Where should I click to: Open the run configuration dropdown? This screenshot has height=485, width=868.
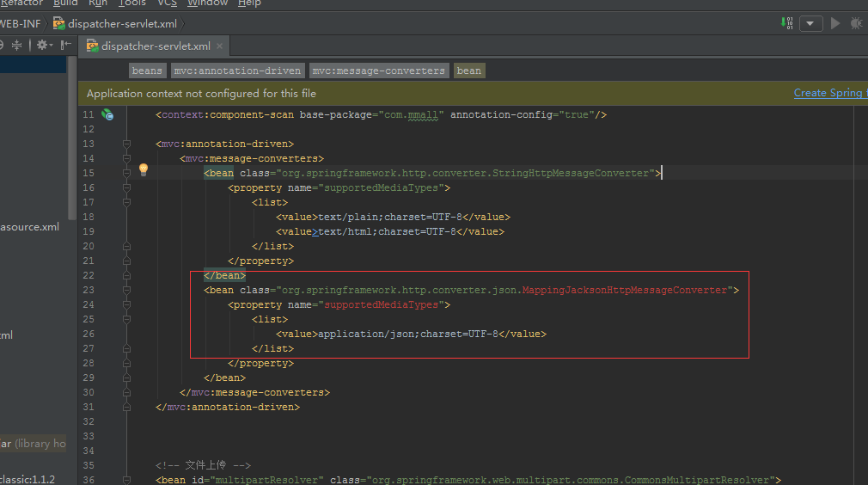pyautogui.click(x=811, y=24)
